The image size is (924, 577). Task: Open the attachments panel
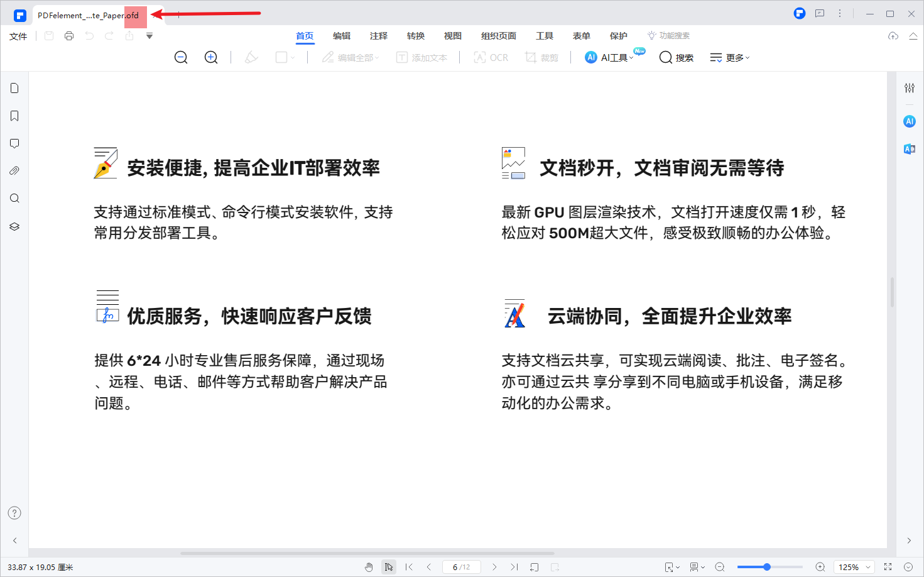14,170
